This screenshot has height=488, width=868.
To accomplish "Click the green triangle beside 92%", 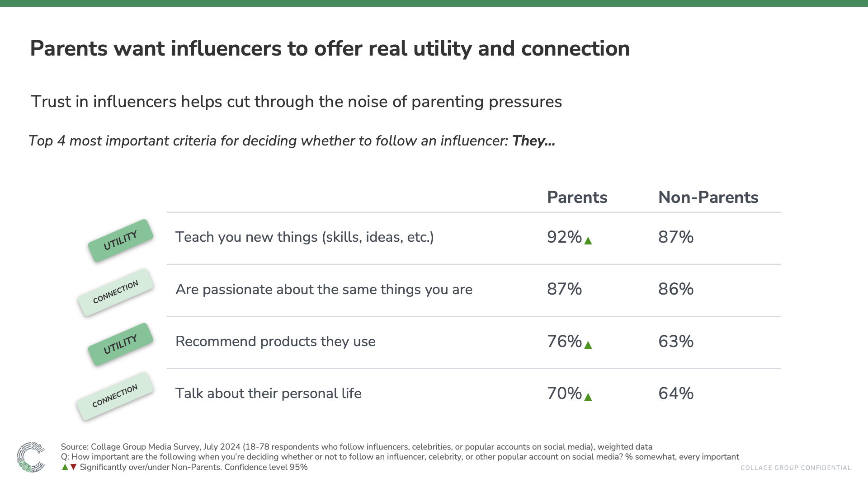I will click(588, 241).
